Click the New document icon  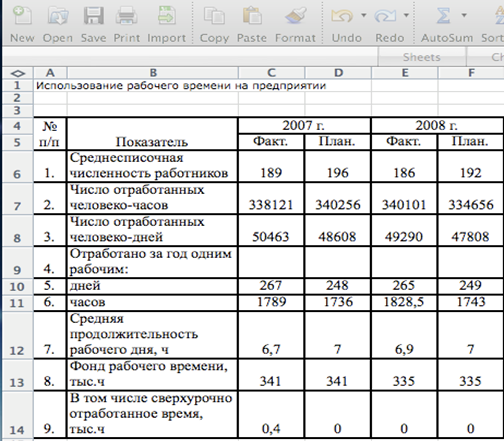[x=22, y=15]
